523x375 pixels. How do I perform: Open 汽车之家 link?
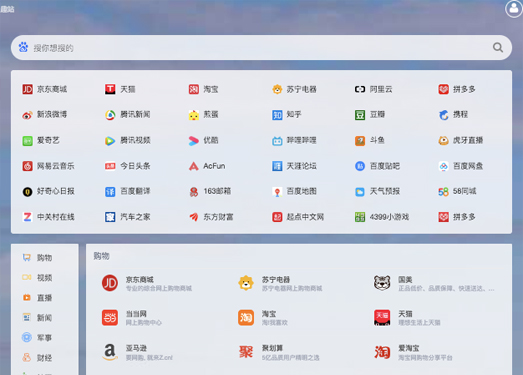pyautogui.click(x=128, y=217)
